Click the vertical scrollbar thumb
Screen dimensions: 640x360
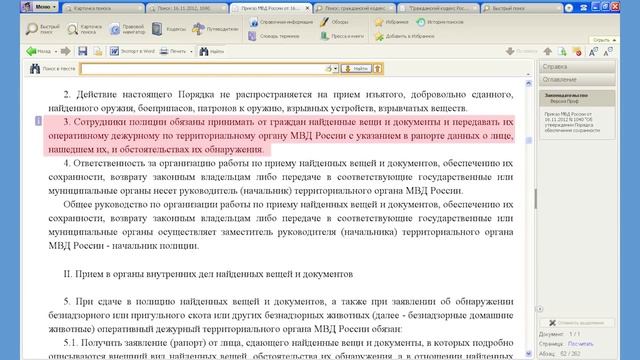point(529,140)
